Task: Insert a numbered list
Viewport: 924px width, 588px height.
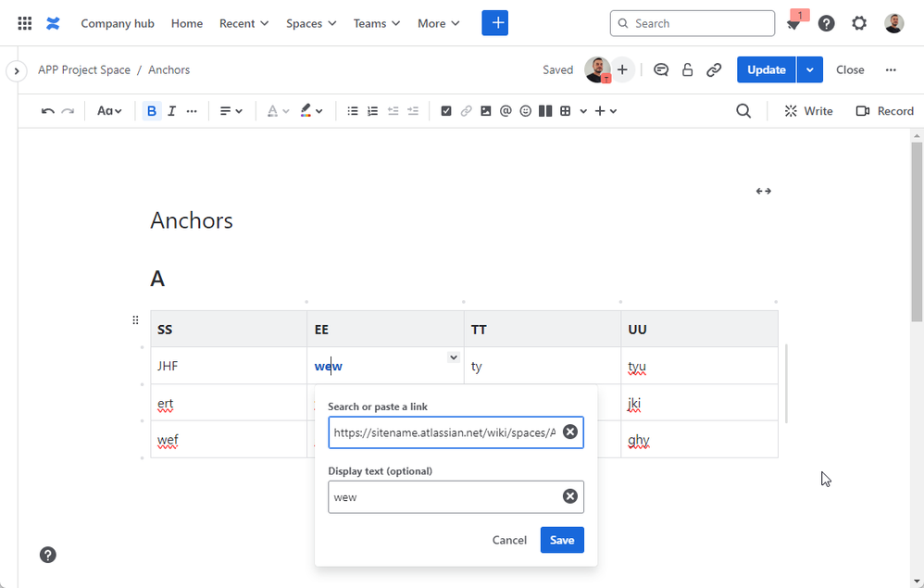Action: coord(372,111)
